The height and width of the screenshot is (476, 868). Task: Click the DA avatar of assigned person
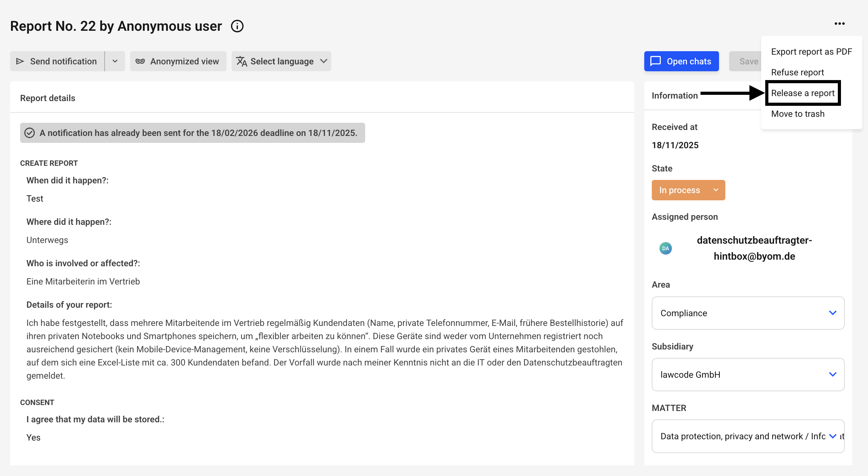tap(665, 248)
